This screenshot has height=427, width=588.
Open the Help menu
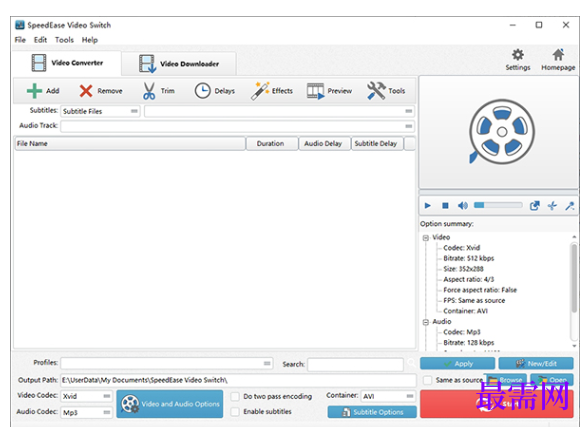click(x=90, y=40)
